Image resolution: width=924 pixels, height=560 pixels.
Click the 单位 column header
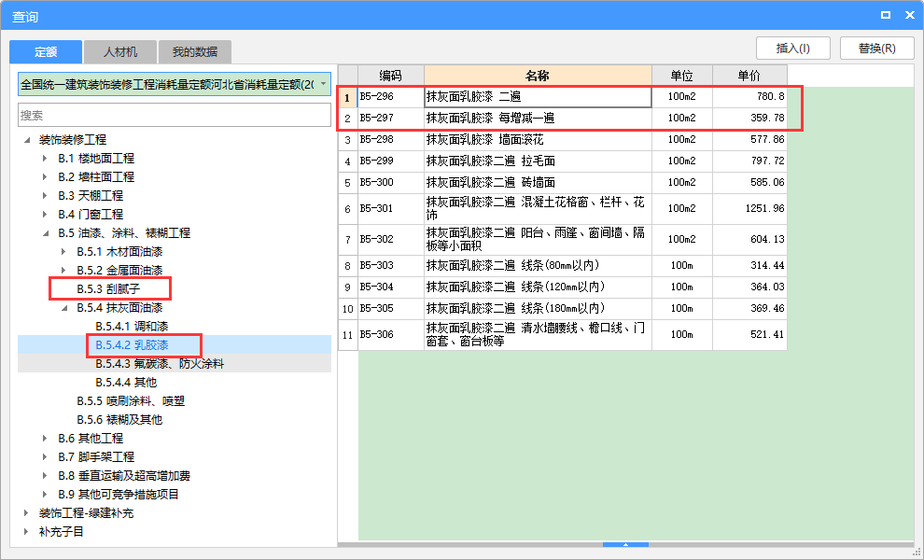point(682,76)
